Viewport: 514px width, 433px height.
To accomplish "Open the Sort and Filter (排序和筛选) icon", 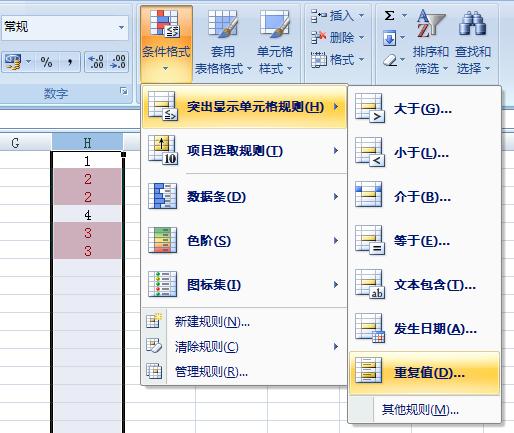I will (431, 23).
